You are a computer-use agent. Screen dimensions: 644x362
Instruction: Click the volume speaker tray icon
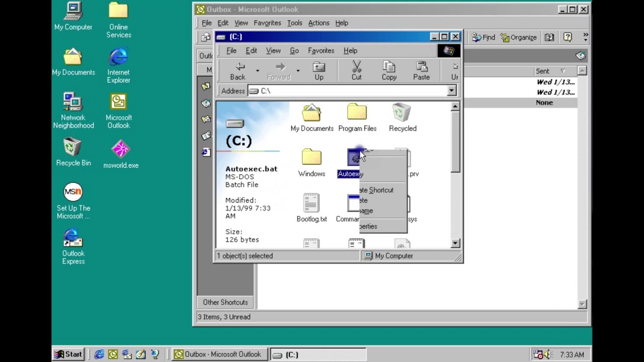[x=547, y=354]
